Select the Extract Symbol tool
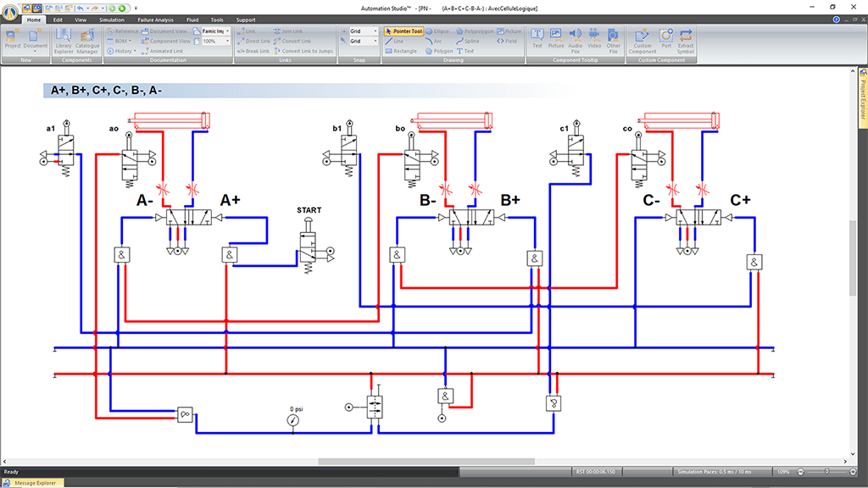This screenshot has height=488, width=868. (686, 39)
